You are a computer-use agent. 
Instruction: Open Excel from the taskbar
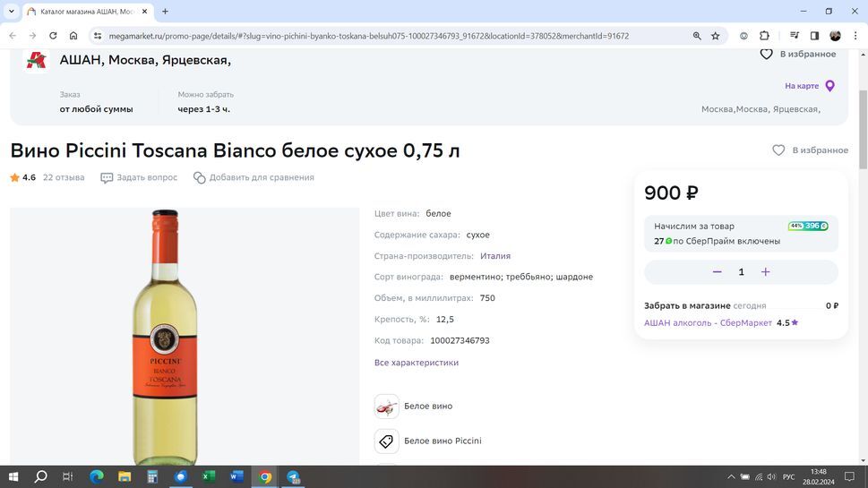tap(209, 476)
